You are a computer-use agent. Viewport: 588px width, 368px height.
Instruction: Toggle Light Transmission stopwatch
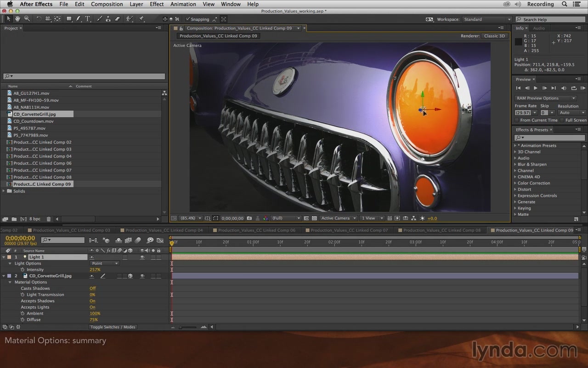tap(23, 295)
